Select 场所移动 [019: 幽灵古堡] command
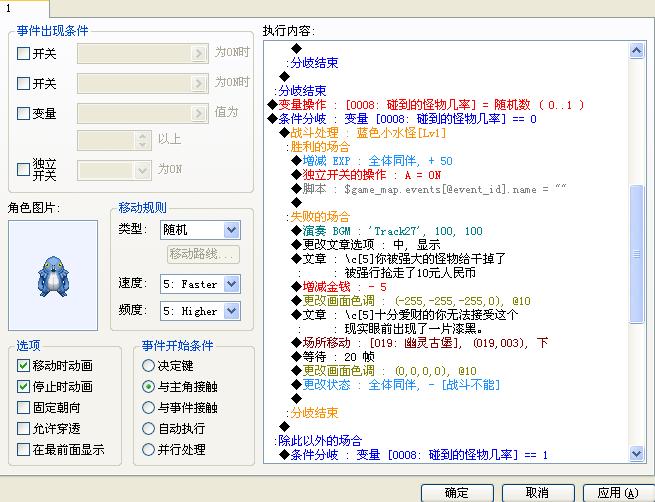Viewport: 655px width, 502px height. [420, 343]
